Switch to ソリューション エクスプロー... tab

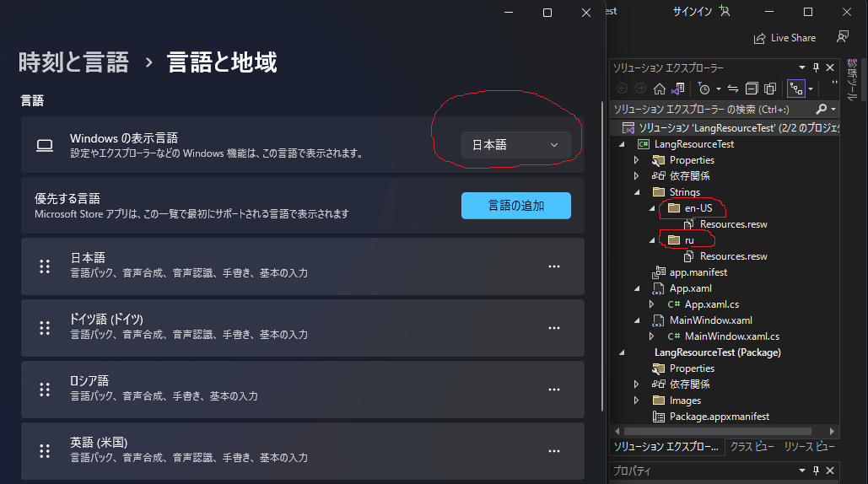[x=666, y=447]
